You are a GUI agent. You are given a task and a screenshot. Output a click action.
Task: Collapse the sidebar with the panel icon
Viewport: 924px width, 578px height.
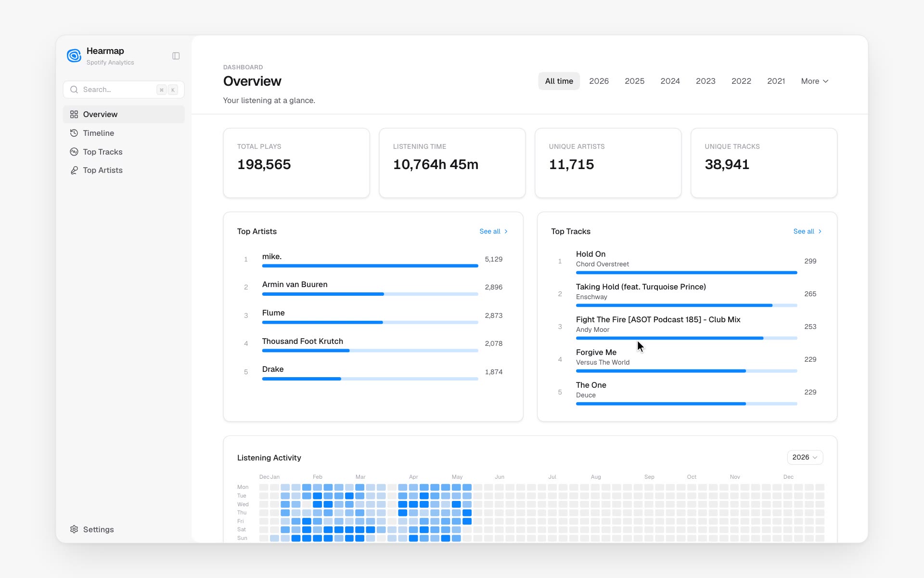point(176,56)
